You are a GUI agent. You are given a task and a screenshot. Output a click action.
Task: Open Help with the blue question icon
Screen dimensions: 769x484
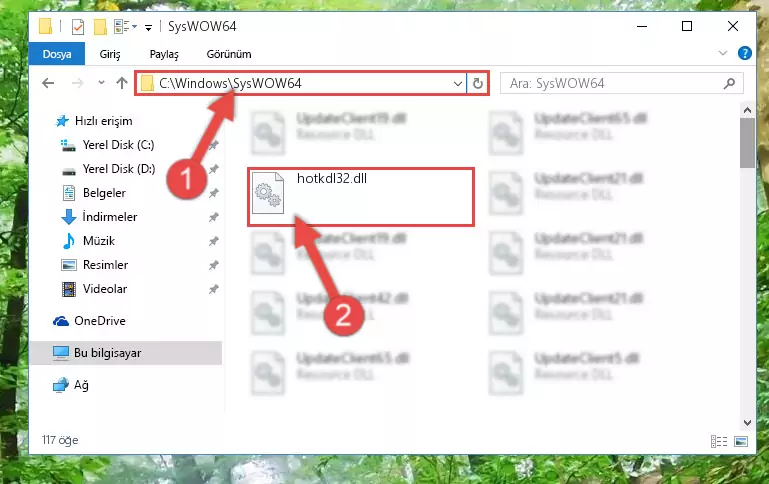744,53
